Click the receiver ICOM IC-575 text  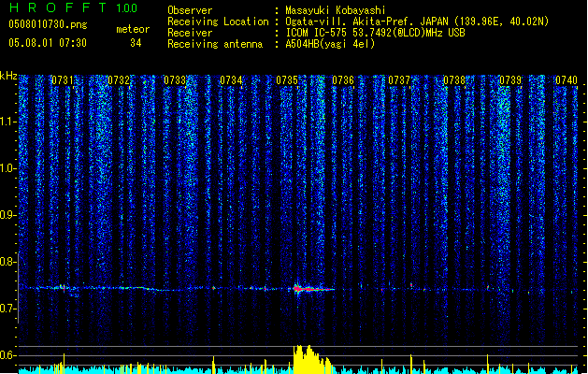tap(375, 33)
